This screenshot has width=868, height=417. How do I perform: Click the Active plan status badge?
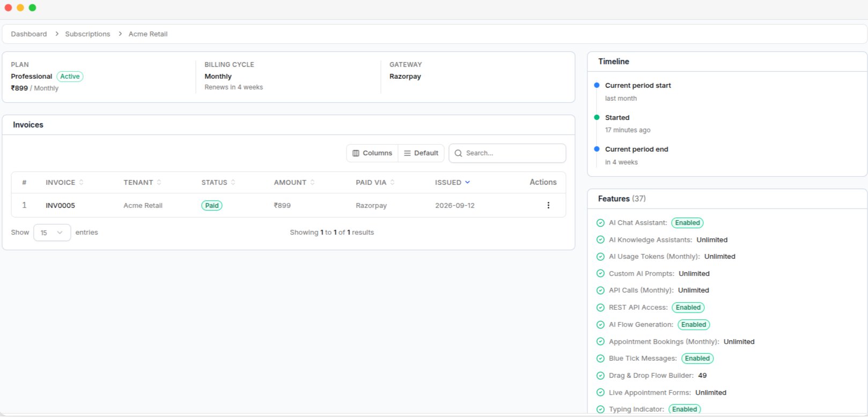70,77
